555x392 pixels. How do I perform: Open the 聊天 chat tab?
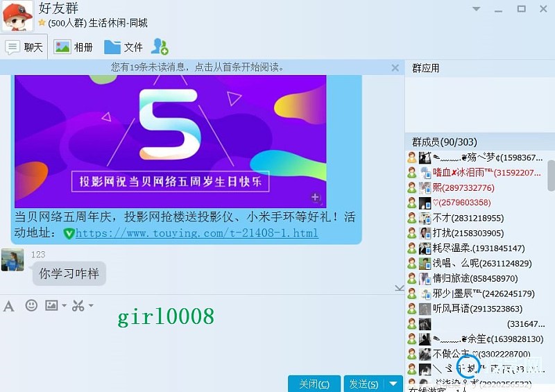24,46
